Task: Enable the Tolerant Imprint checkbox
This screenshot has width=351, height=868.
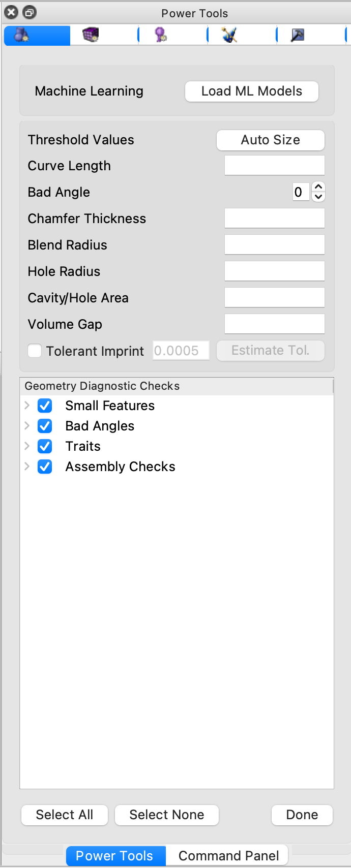Action: pyautogui.click(x=35, y=351)
